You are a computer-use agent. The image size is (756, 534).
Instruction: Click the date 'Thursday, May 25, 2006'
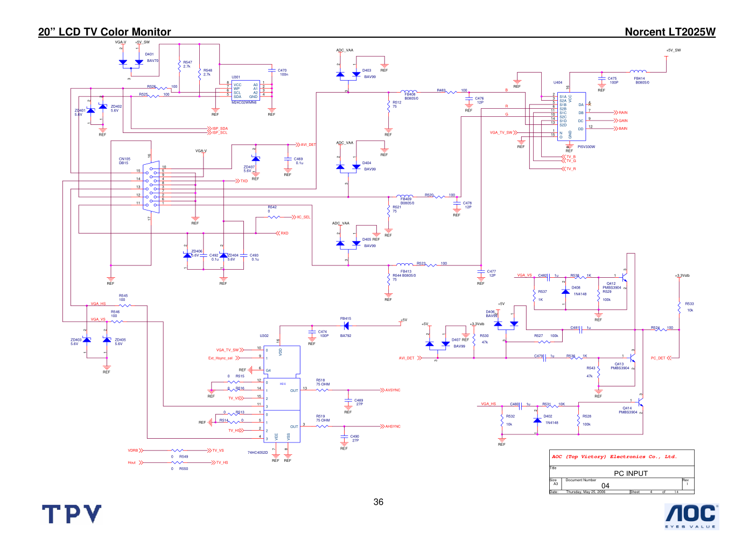pos(585,491)
